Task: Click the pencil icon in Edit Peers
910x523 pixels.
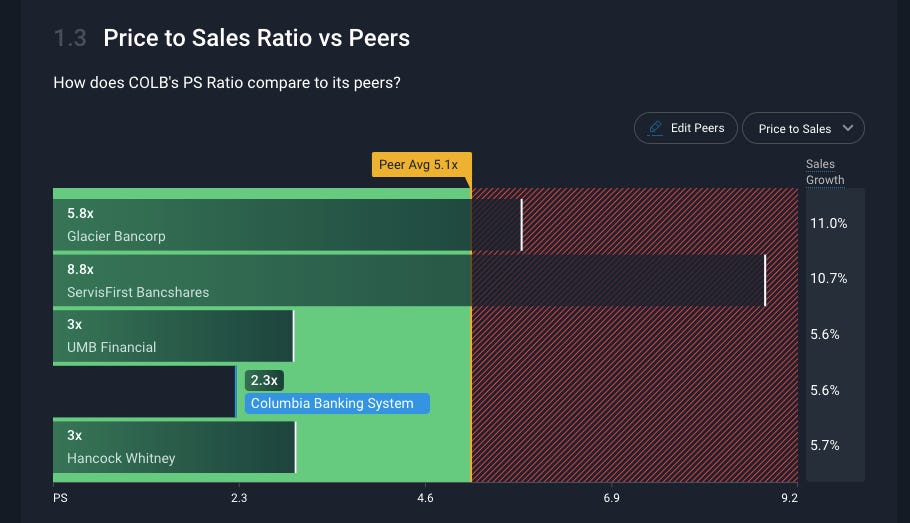Action: coord(655,128)
